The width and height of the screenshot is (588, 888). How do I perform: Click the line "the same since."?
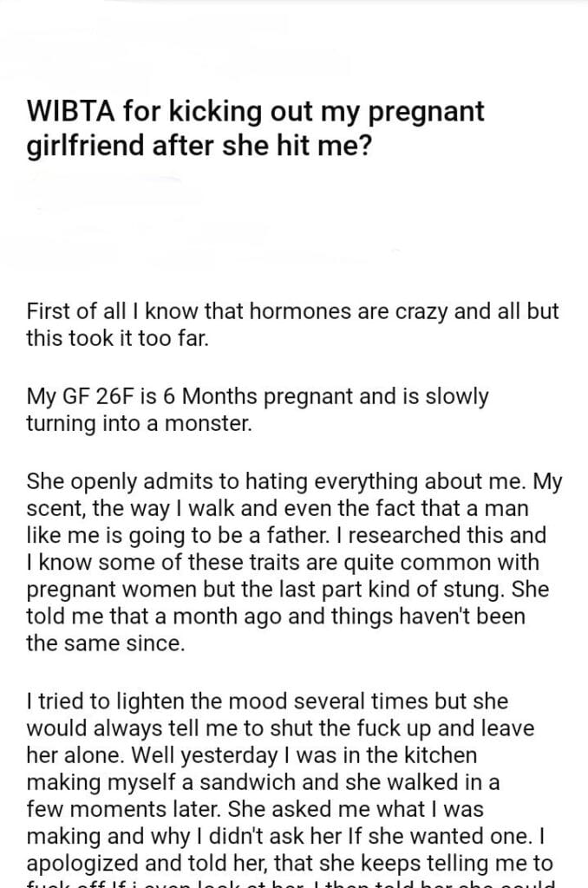pos(106,643)
